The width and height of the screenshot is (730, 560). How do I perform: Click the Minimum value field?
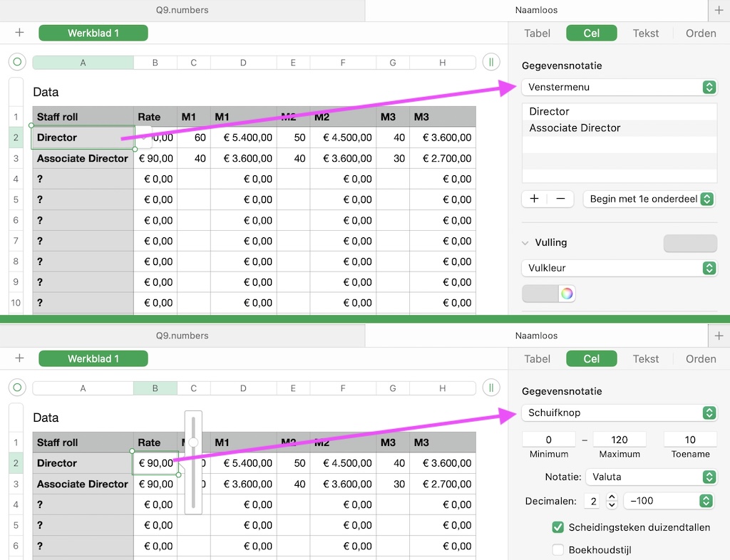point(548,440)
